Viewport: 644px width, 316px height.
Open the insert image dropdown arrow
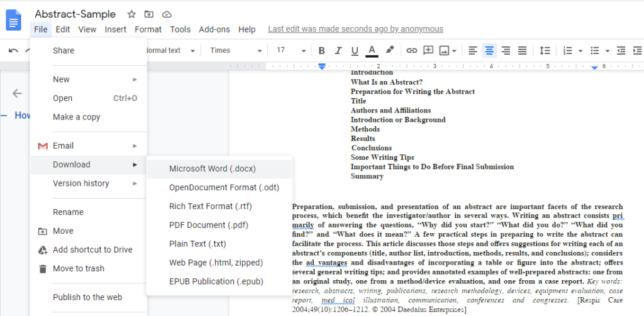click(454, 51)
